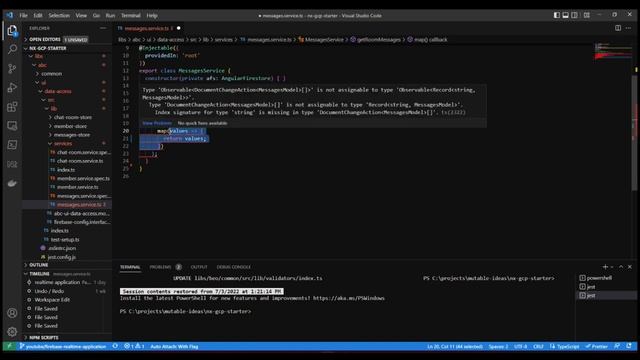Open the Manage gear icon
This screenshot has width=640, height=360.
click(x=12, y=332)
